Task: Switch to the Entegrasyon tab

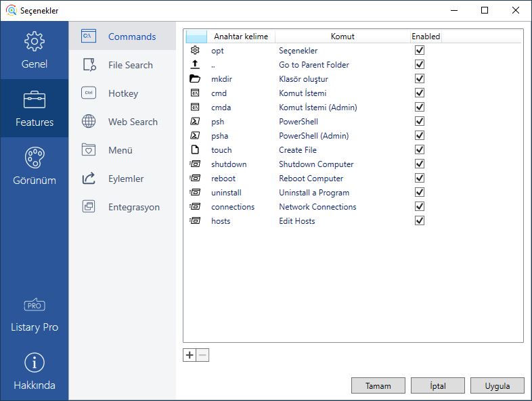Action: tap(123, 207)
